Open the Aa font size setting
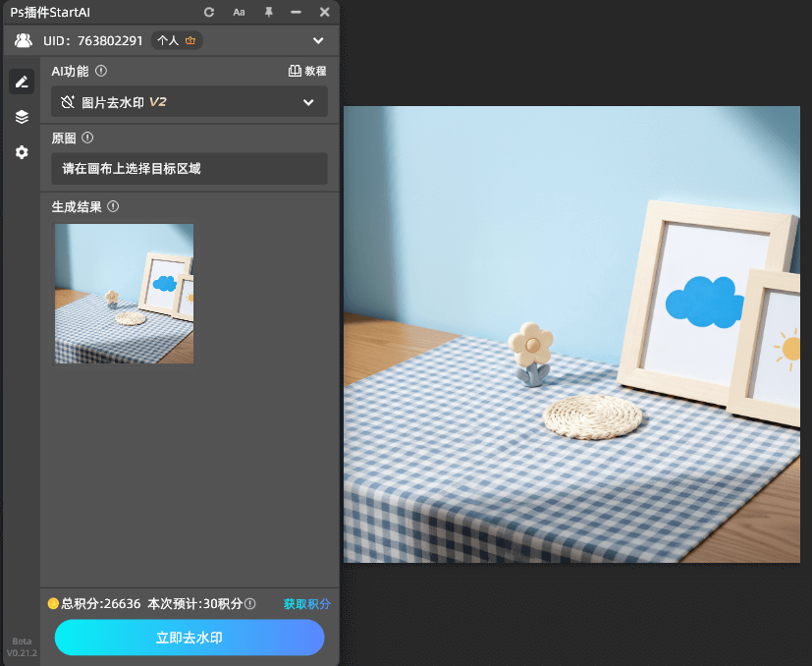The width and height of the screenshot is (812, 666). click(239, 12)
